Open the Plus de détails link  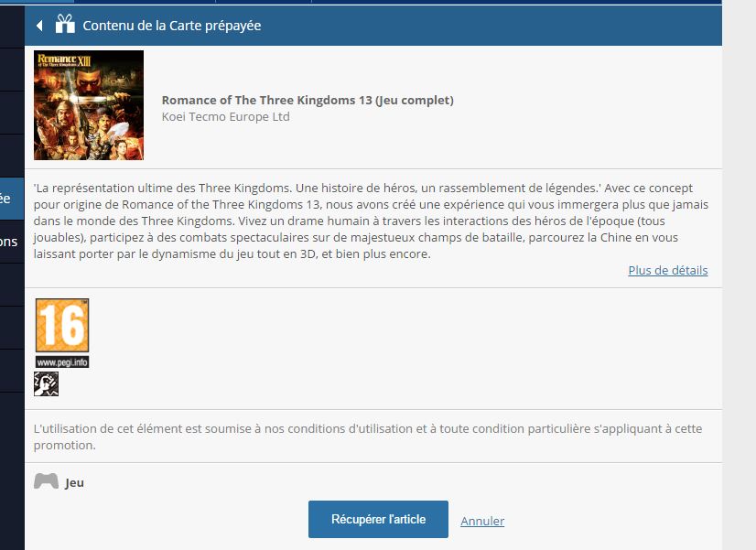[668, 270]
